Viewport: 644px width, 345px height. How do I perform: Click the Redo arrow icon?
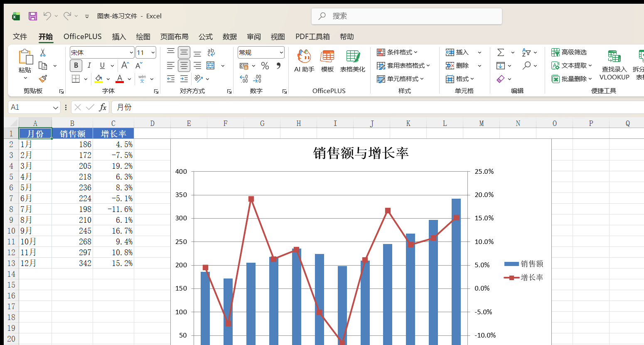(67, 16)
